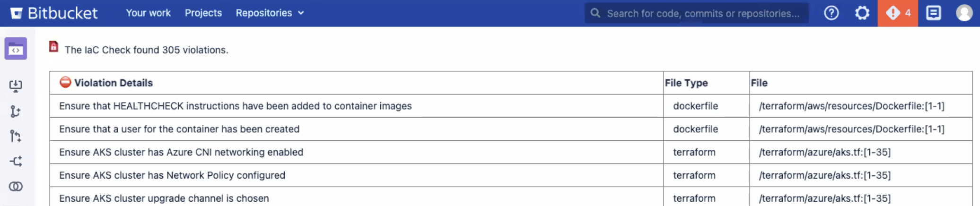Click the Violation Details column header

click(114, 83)
